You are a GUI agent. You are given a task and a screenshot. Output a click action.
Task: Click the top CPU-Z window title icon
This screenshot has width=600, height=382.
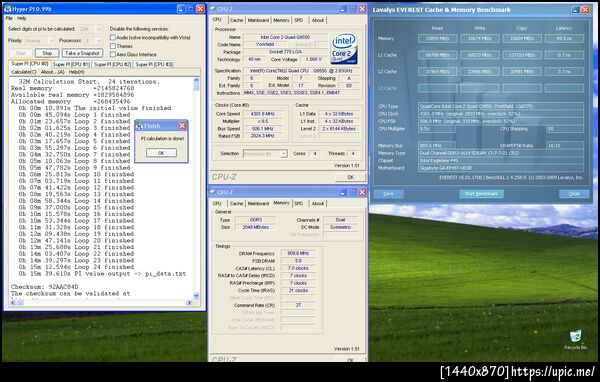(x=213, y=8)
